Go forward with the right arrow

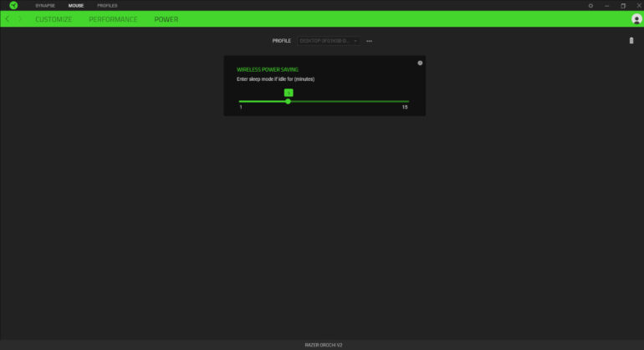point(20,18)
